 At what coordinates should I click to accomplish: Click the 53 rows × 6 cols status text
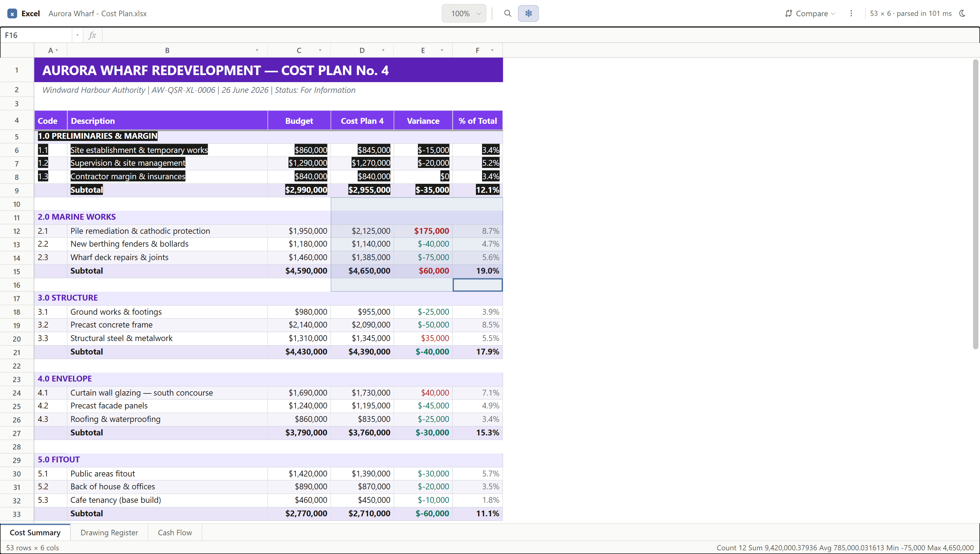point(32,548)
